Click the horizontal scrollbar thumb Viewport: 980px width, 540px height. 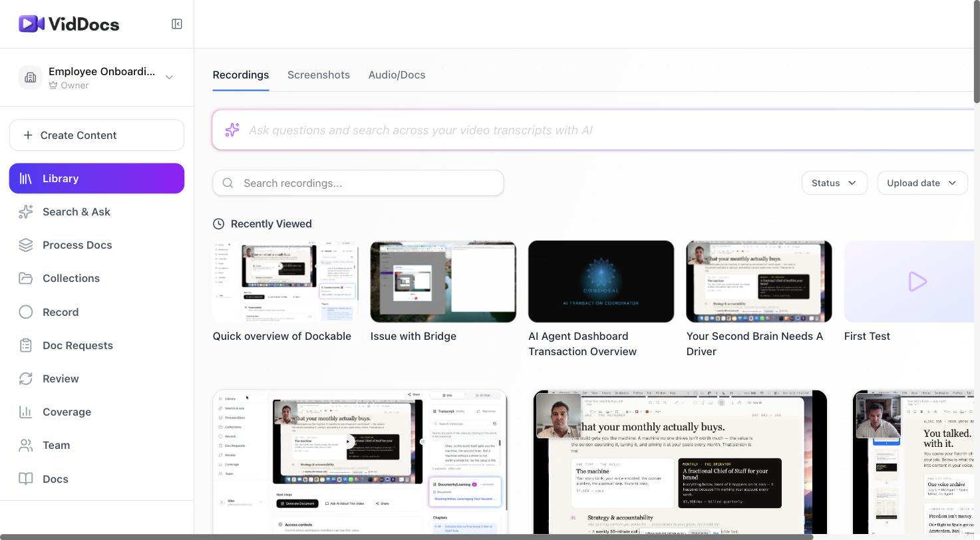click(x=407, y=537)
